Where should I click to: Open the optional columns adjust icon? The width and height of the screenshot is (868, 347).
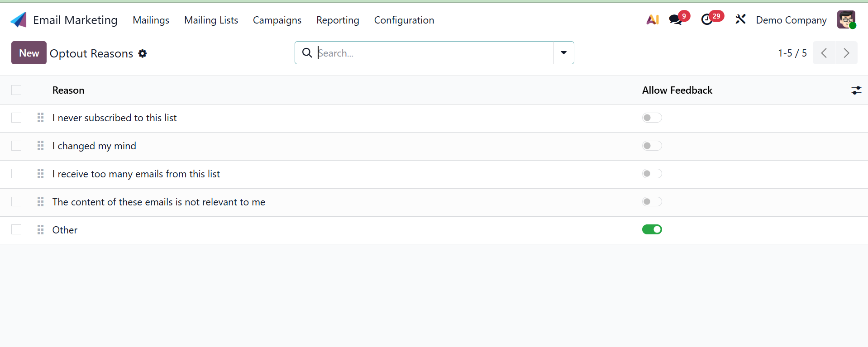tap(856, 90)
